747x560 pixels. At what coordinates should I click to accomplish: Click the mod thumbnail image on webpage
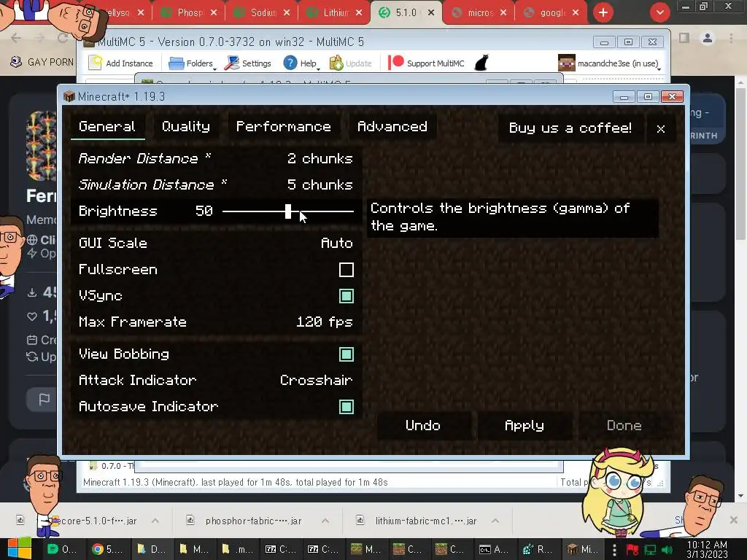pyautogui.click(x=42, y=146)
